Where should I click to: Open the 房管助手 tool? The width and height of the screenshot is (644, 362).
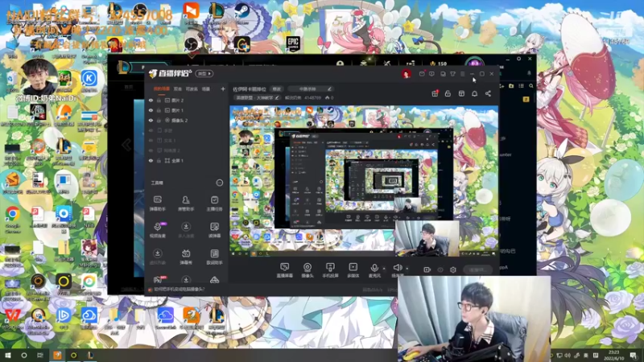pyautogui.click(x=186, y=204)
